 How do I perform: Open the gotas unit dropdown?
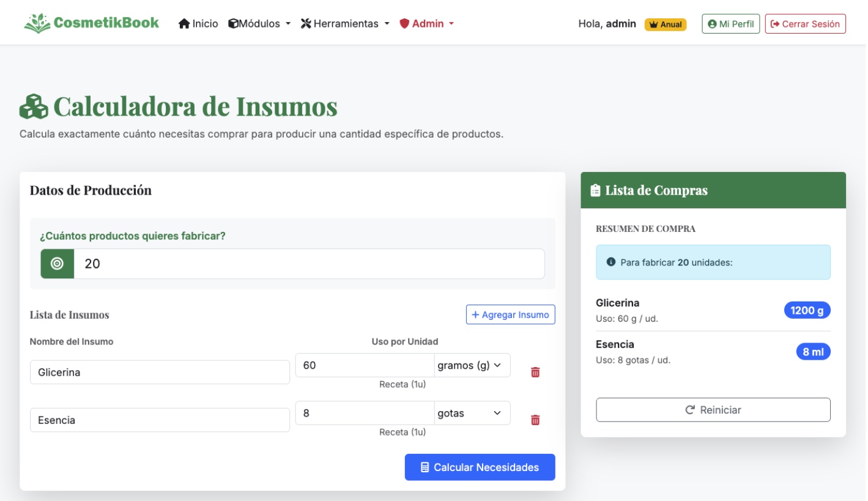pos(471,413)
